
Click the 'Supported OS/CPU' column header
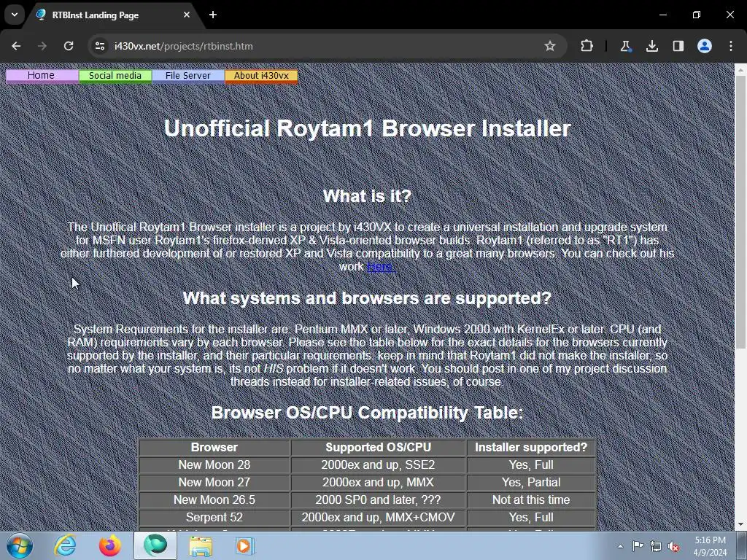pyautogui.click(x=379, y=448)
